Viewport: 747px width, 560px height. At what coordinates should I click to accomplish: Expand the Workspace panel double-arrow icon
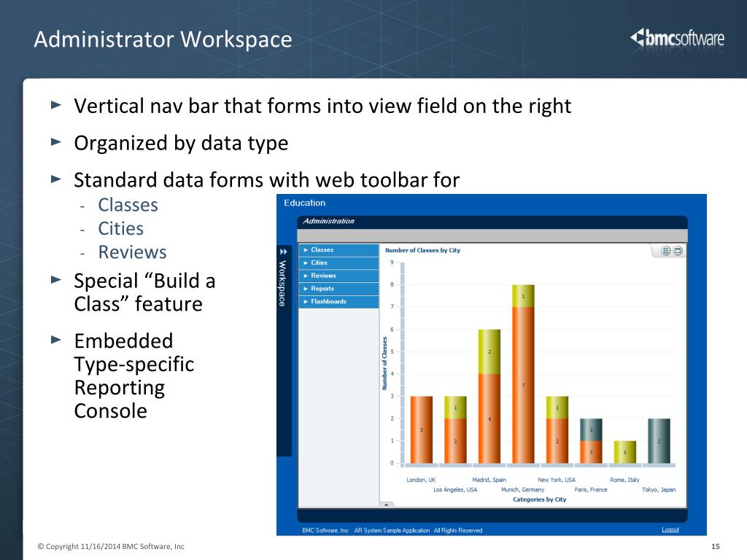pyautogui.click(x=284, y=252)
